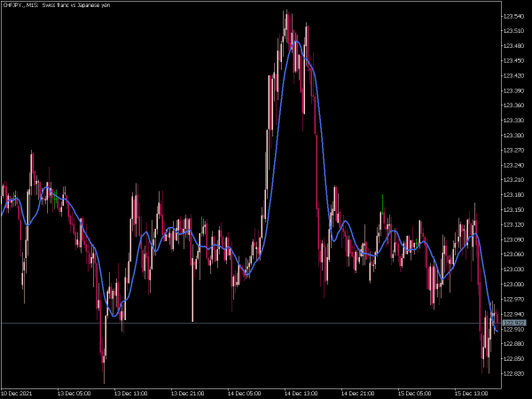
Task: Click the '14 Dec 05:00' time axis label
Action: [245, 394]
